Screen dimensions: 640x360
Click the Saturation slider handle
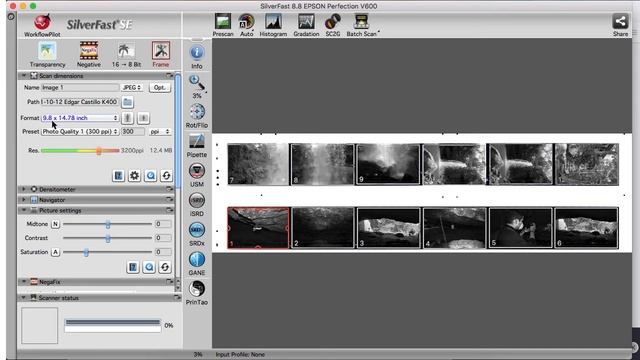coord(86,253)
